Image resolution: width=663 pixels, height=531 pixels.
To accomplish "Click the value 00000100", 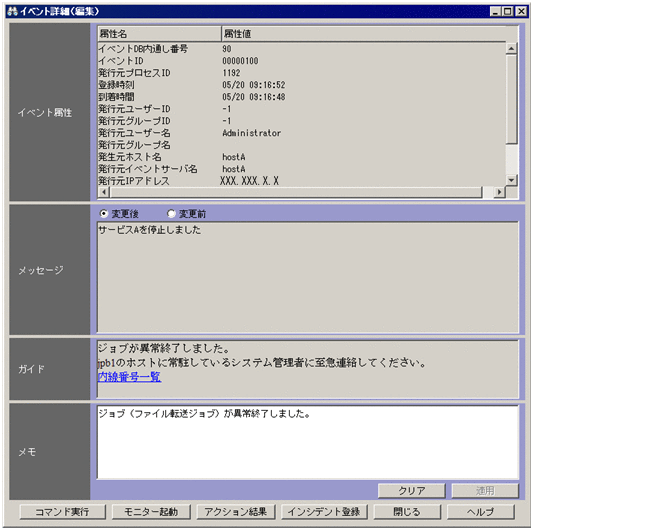I will (x=240, y=61).
